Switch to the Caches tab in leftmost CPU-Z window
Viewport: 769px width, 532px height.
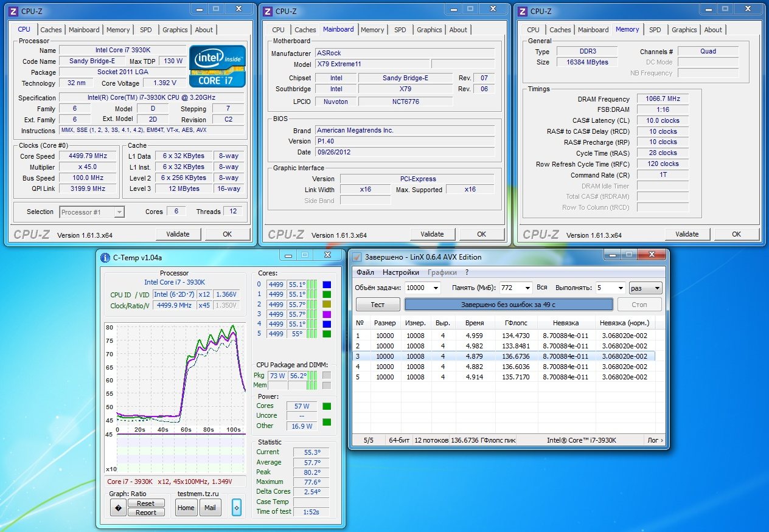[x=51, y=30]
